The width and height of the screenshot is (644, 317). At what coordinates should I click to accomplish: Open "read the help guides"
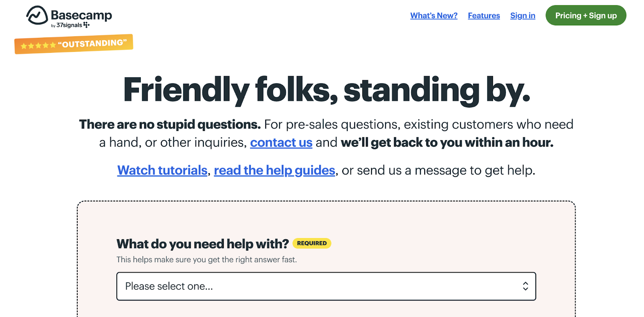pyautogui.click(x=274, y=170)
